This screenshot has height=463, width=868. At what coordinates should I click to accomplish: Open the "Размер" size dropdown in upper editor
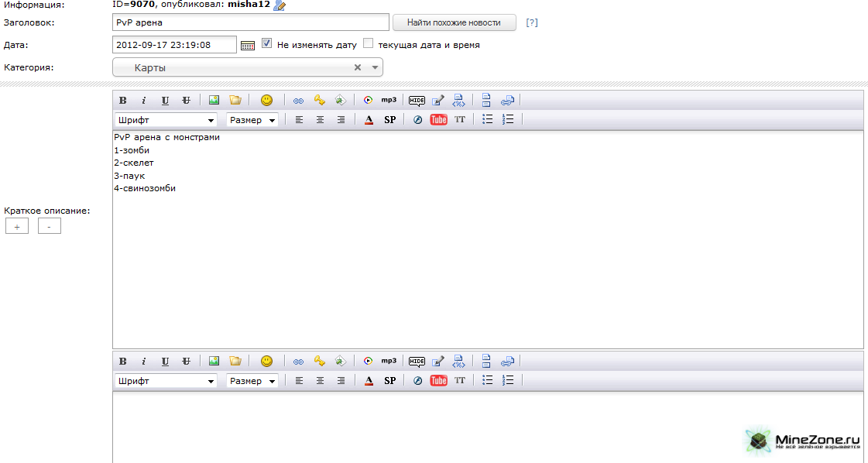click(252, 120)
